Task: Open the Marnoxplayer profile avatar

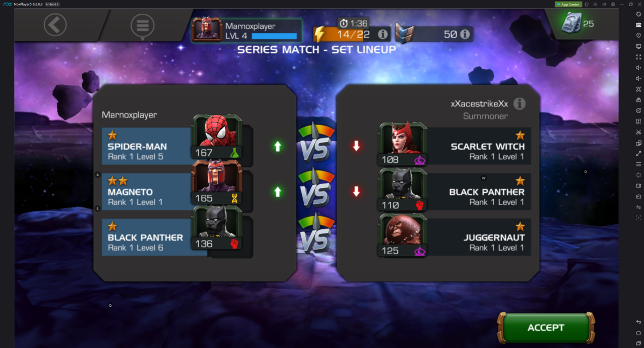Action: (207, 29)
